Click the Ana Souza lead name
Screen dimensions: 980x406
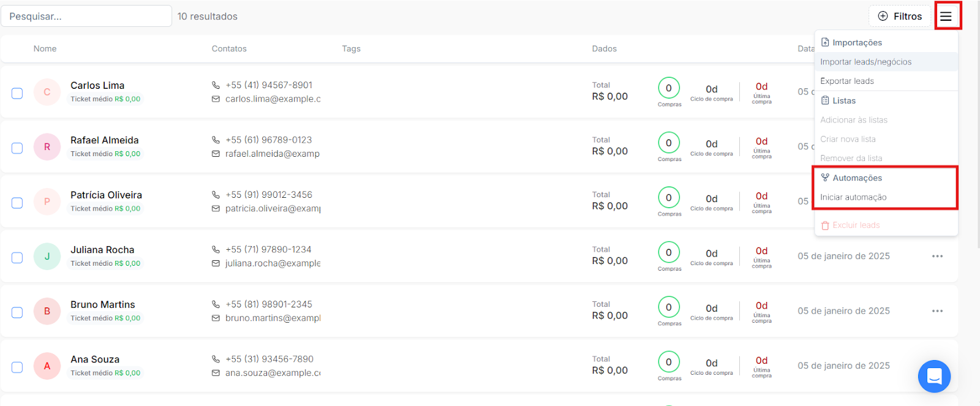(x=95, y=359)
